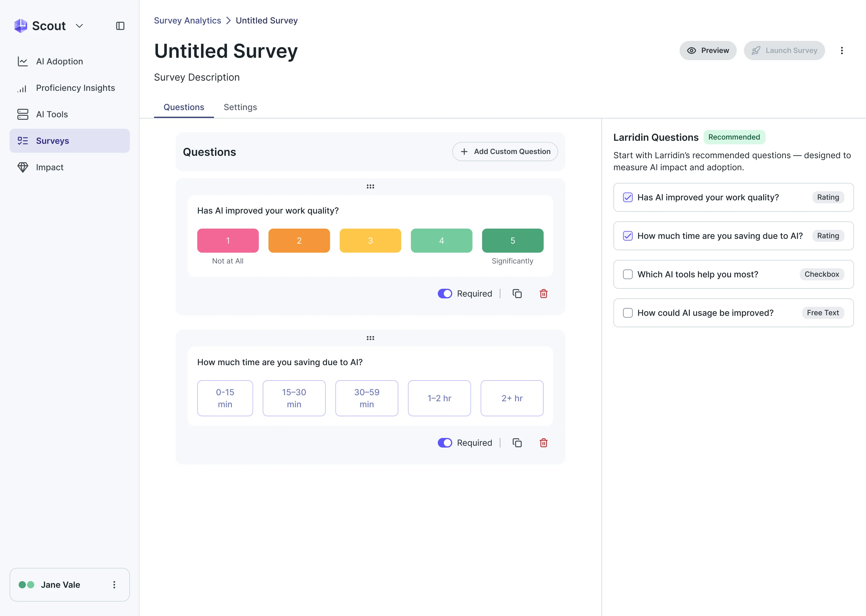
Task: Uncheck Has AI improved your work quality
Action: click(628, 197)
